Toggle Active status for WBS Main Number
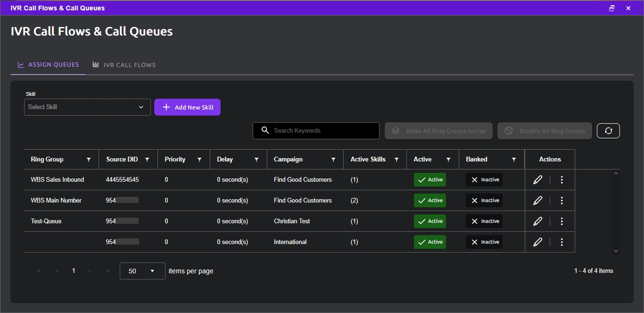 [430, 201]
